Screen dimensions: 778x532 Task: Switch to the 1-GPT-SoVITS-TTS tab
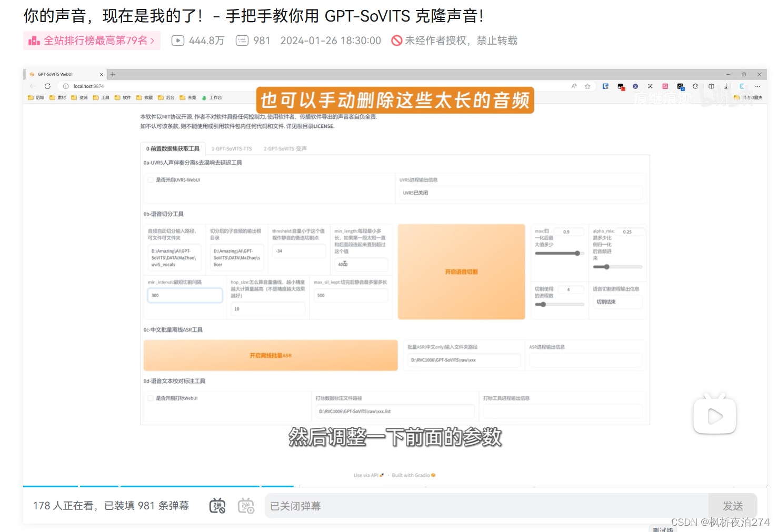point(231,148)
